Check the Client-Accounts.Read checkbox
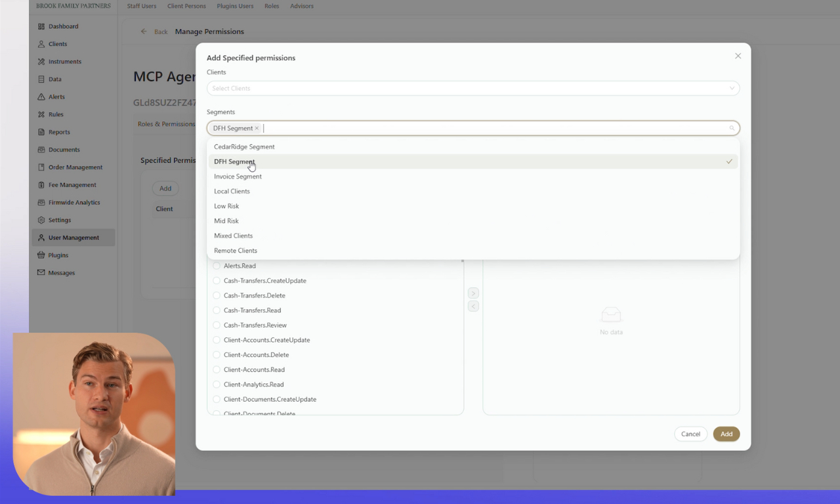The width and height of the screenshot is (840, 504). [217, 369]
